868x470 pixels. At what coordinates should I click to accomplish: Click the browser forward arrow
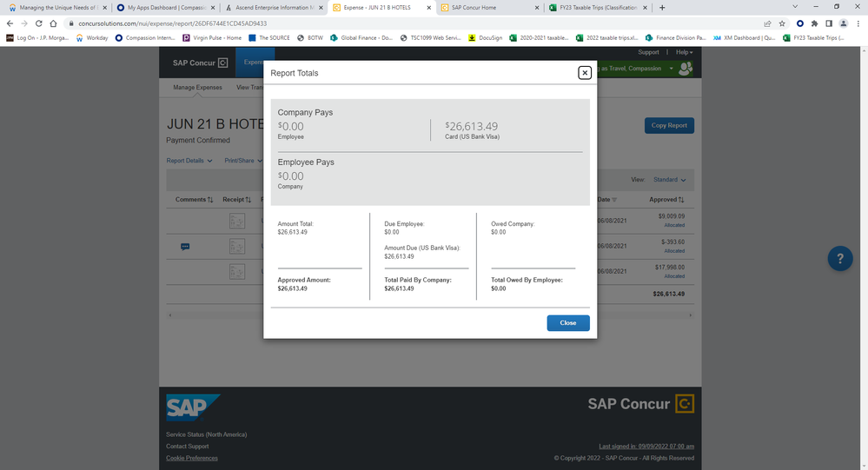click(23, 23)
